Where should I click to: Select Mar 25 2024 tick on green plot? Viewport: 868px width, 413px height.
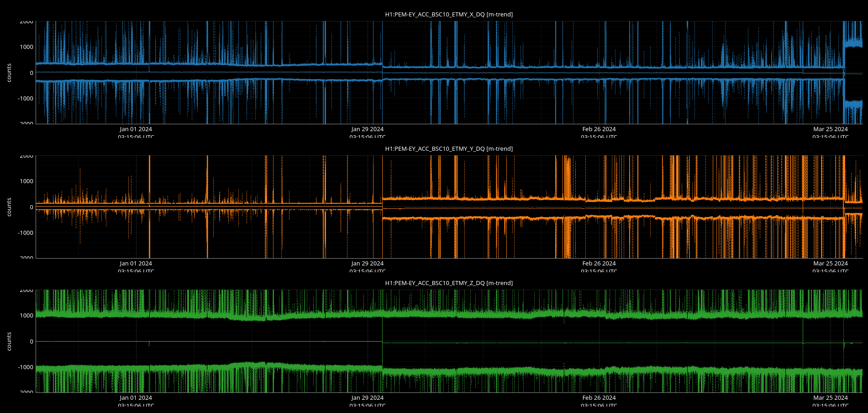[830, 398]
